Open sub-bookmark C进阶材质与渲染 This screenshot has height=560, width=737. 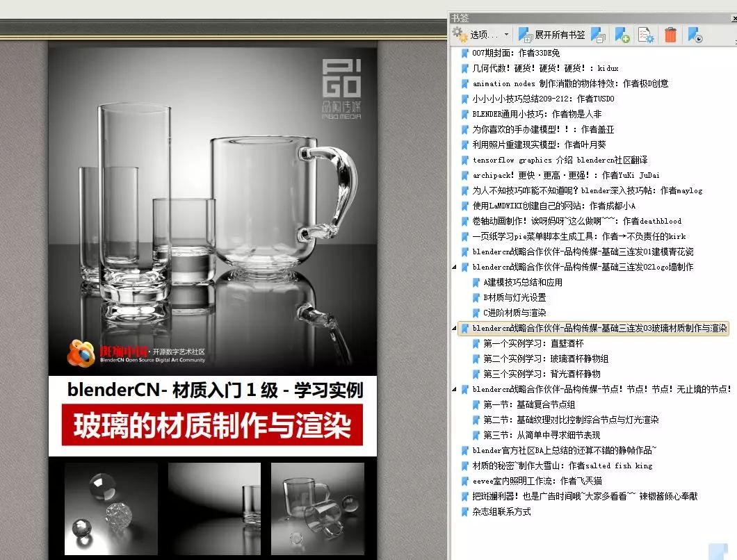click(x=515, y=313)
